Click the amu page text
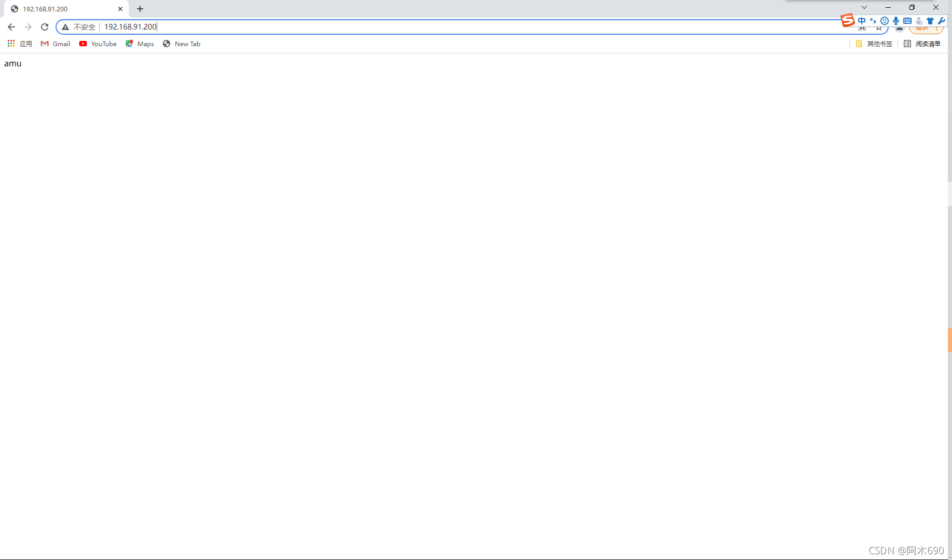This screenshot has height=560, width=952. coord(13,63)
